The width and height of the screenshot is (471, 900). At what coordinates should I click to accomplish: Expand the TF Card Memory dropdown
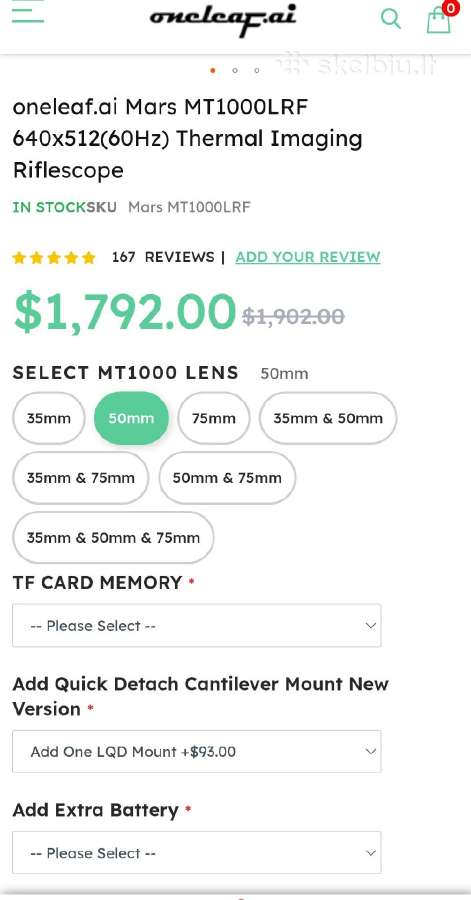pyautogui.click(x=197, y=625)
